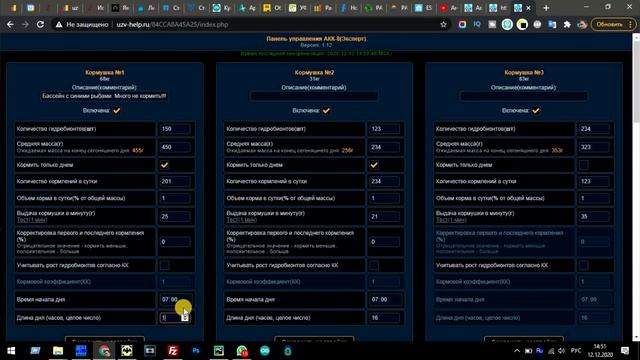Edit the description field of Кормушка №1
Image resolution: width=640 pixels, height=360 pixels.
click(x=104, y=96)
